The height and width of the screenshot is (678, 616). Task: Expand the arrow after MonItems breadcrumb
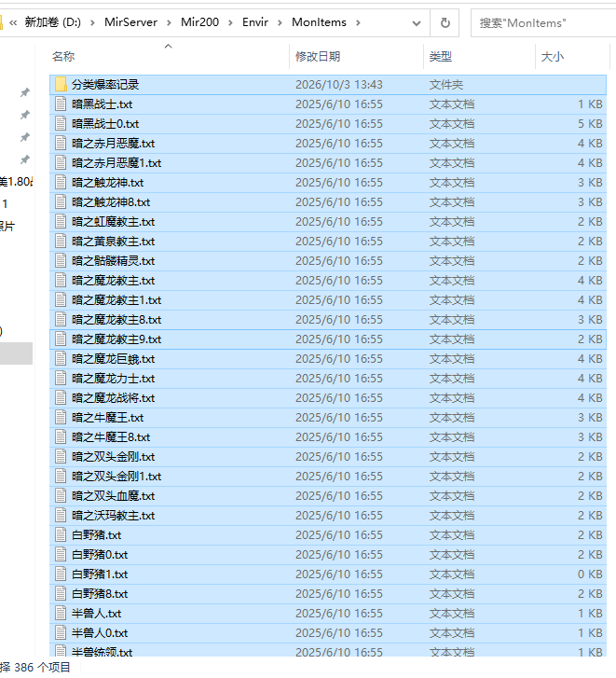(x=358, y=22)
